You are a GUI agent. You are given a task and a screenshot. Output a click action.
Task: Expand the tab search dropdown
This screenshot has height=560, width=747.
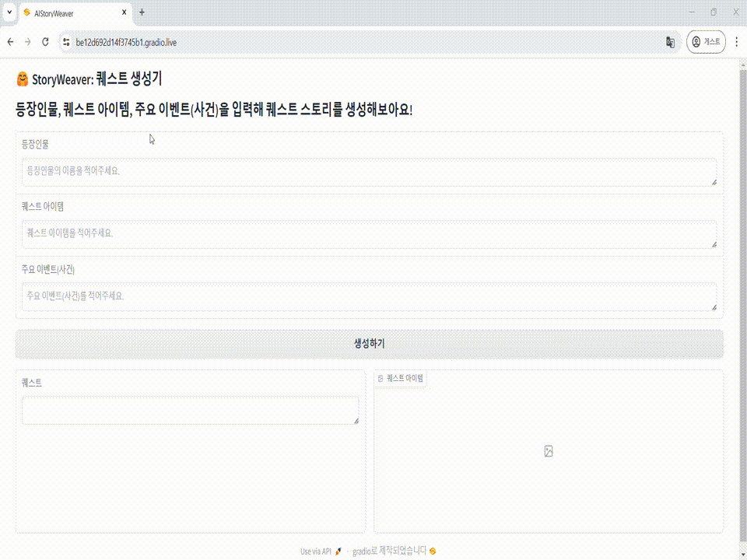pyautogui.click(x=9, y=12)
